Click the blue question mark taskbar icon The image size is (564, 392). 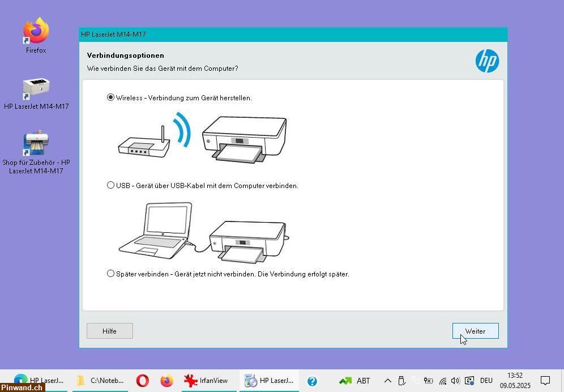tap(312, 381)
